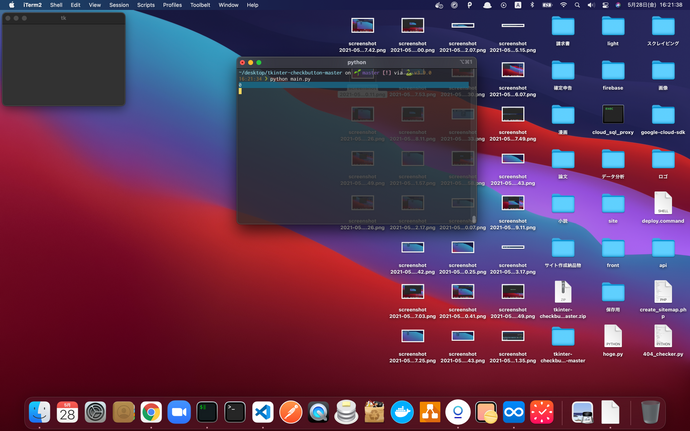Screen dimensions: 690x431
Task: Open the Profiles menu
Action: [x=172, y=5]
